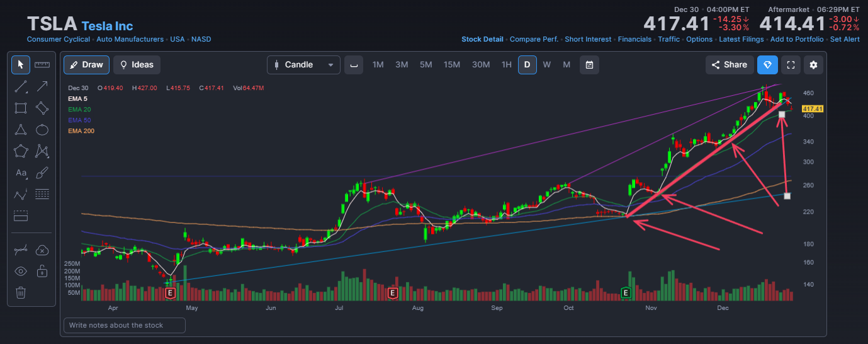The width and height of the screenshot is (868, 344).
Task: Select the arrow drawing tool
Action: 42,86
